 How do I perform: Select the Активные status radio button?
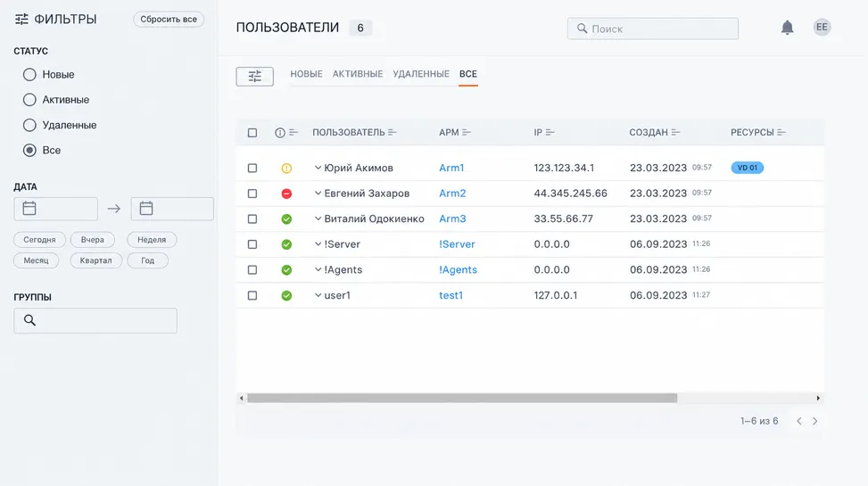[29, 100]
